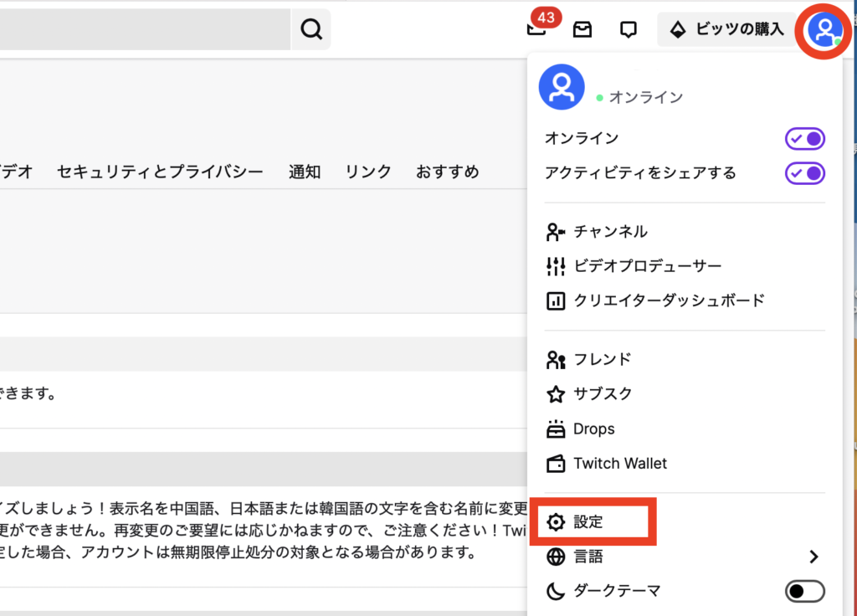Switch to the おすすめ tab
The width and height of the screenshot is (857, 616).
447,172
